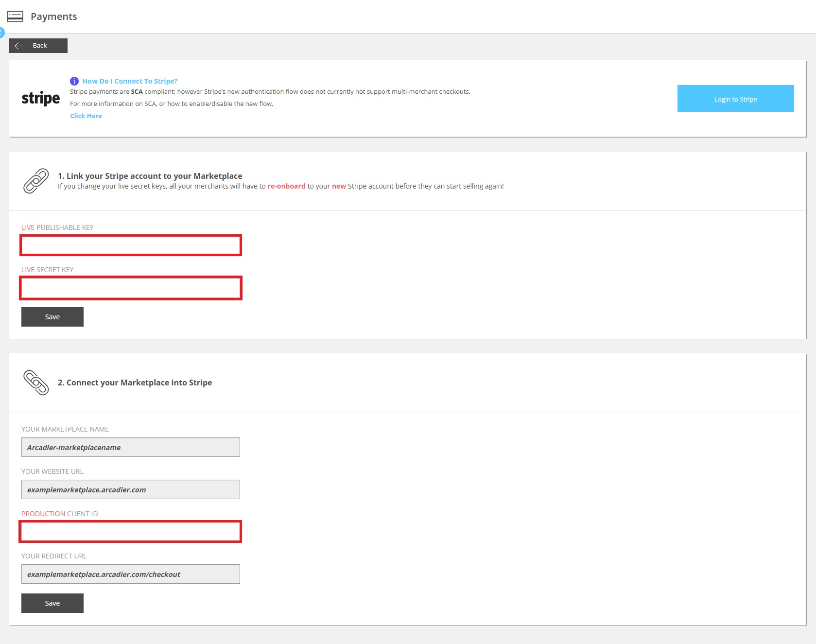Click the chain link icon beside step 1
Screen dimensions: 816x644
point(36,181)
